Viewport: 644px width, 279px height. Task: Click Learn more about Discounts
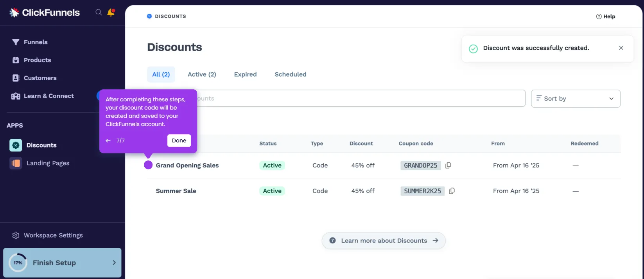click(x=384, y=241)
